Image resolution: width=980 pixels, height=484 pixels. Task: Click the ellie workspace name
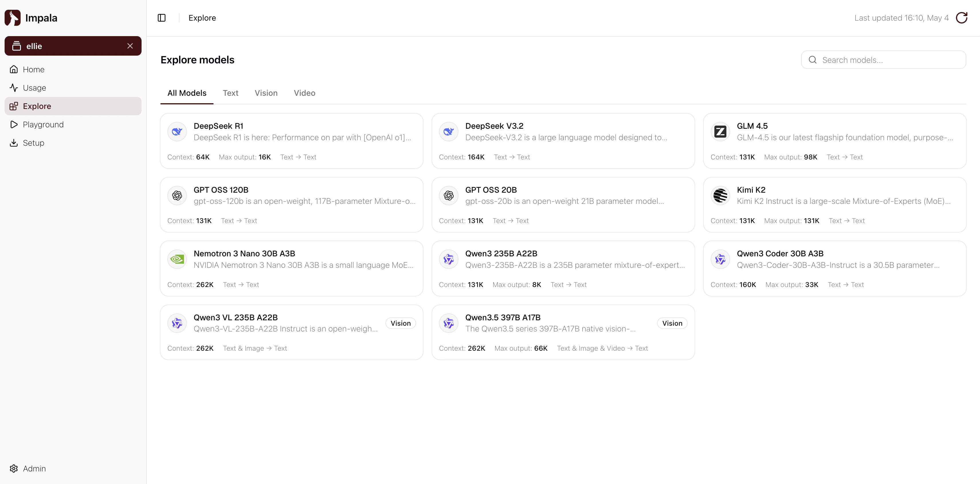point(34,46)
